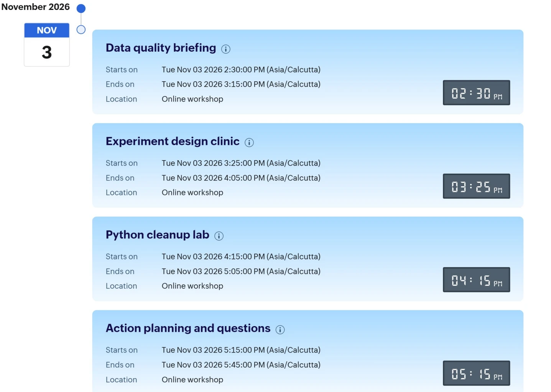The width and height of the screenshot is (551, 392).
Task: Click 'Online workshop' location in Data quality briefing
Action: (192, 99)
